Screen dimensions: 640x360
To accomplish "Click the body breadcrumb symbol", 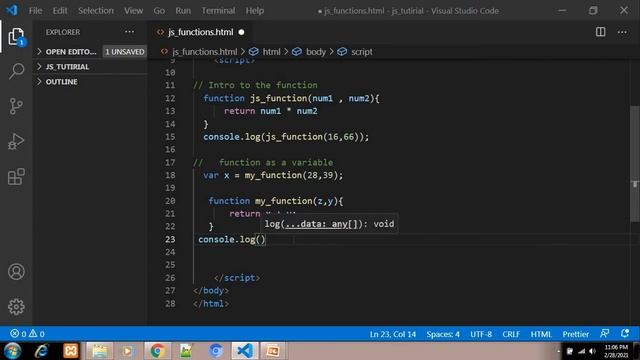I will coord(309,51).
